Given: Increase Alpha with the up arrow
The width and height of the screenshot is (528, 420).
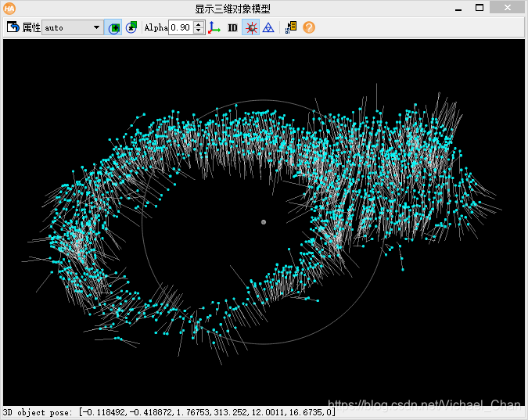Looking at the screenshot, I should click(x=199, y=24).
